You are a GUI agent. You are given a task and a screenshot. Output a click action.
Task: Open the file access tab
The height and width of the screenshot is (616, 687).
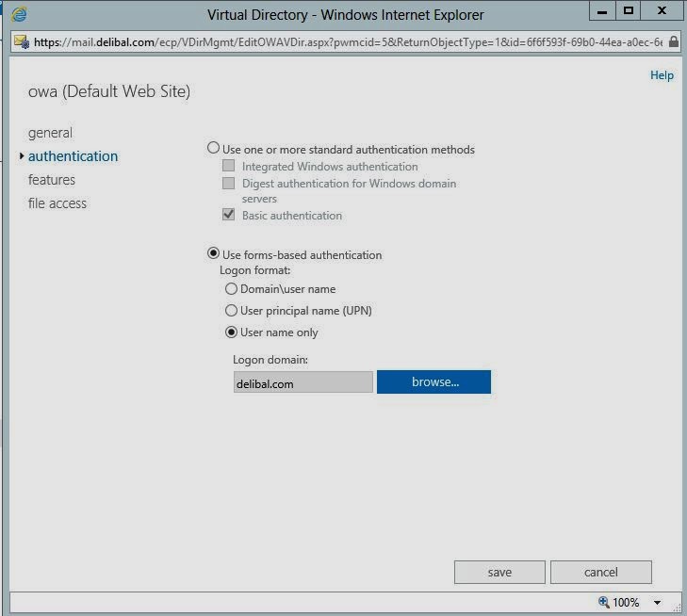click(57, 203)
